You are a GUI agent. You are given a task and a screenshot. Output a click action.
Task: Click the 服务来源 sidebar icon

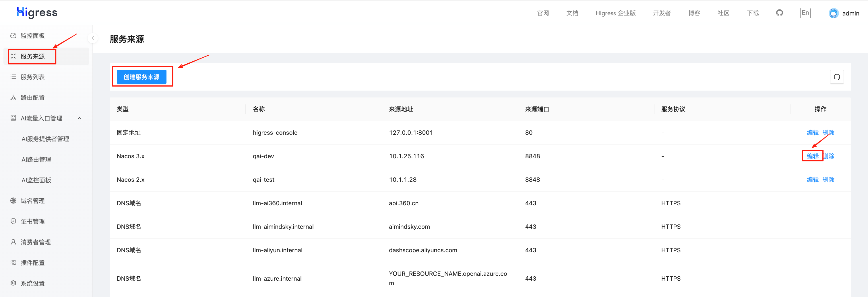pyautogui.click(x=13, y=56)
